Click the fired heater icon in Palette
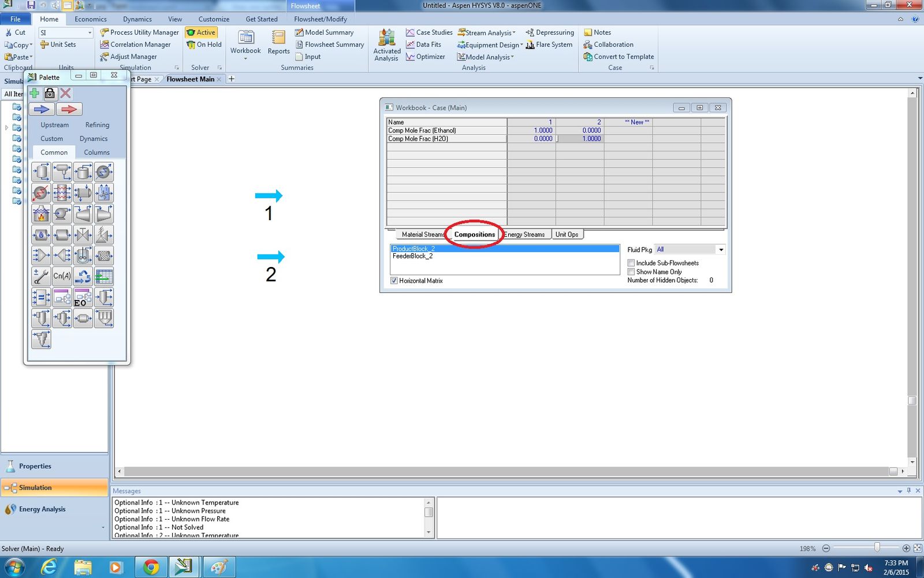Screen dimensions: 924x578 click(x=41, y=214)
